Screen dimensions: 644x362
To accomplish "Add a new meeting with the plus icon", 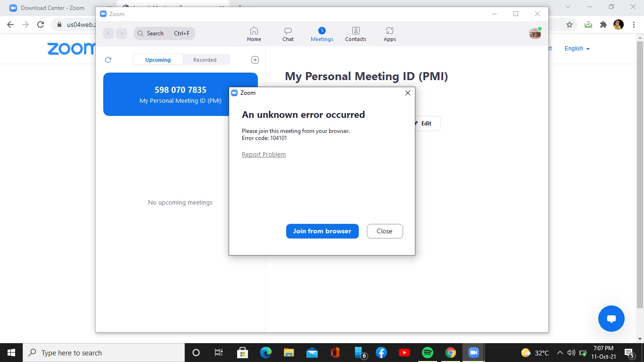I will click(255, 60).
